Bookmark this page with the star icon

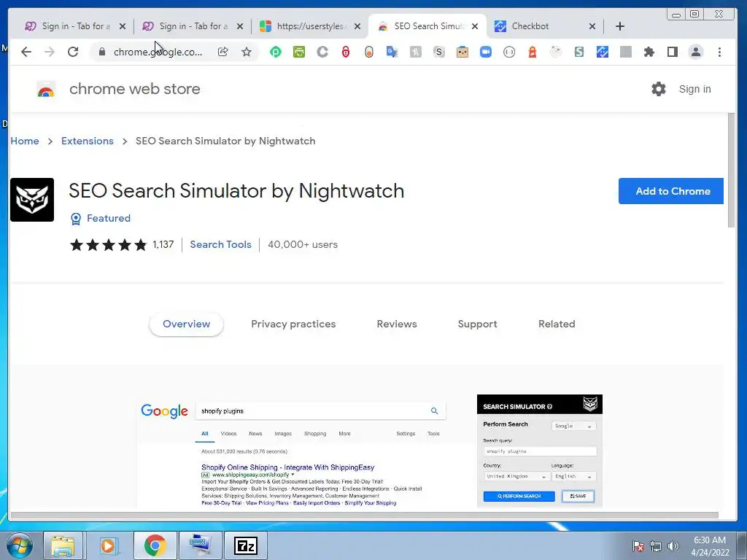point(247,52)
